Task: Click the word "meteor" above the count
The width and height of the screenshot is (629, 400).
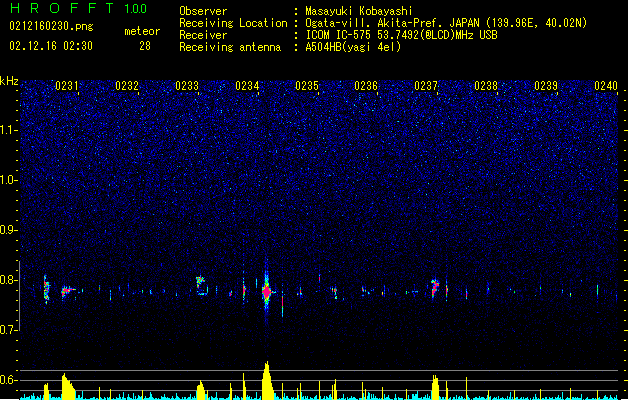Action: coord(142,31)
